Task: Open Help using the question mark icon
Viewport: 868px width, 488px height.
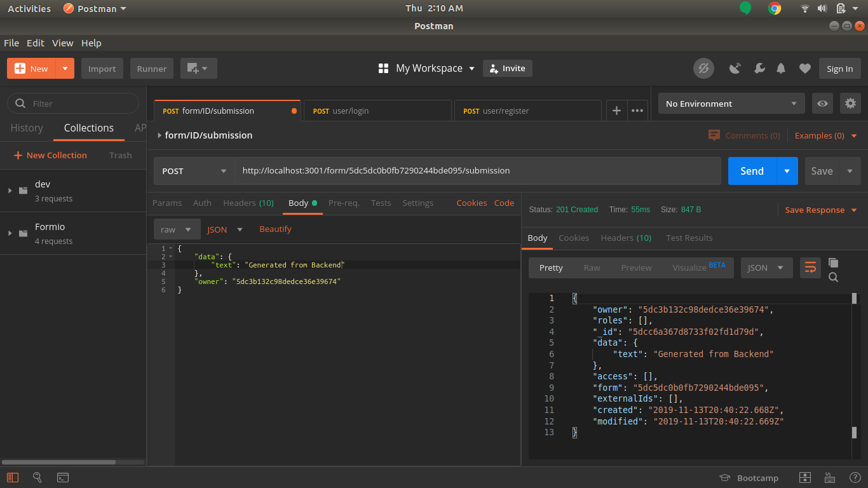Action: click(x=855, y=477)
